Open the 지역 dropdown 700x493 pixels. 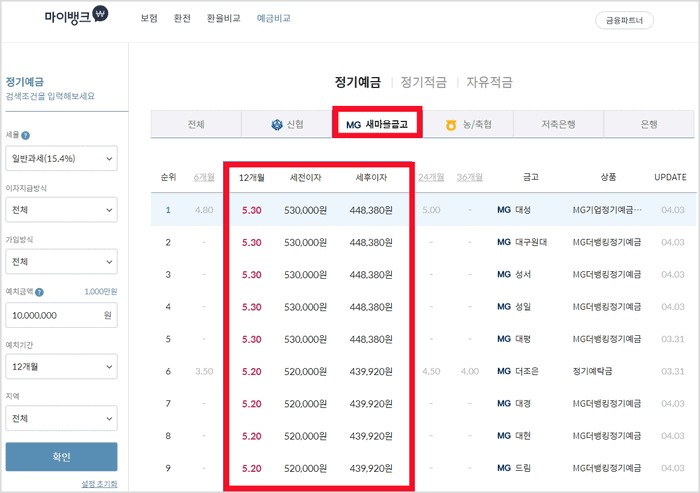[x=62, y=418]
